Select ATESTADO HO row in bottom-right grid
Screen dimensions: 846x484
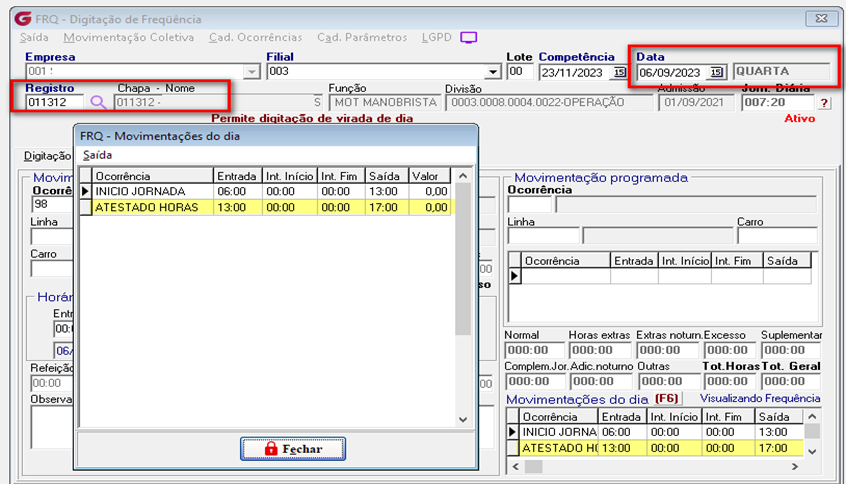655,448
